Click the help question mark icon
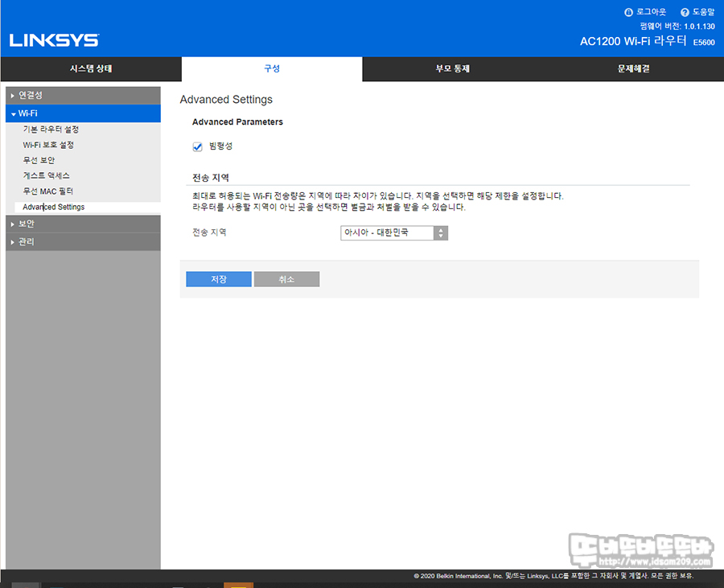The height and width of the screenshot is (588, 724). (685, 12)
